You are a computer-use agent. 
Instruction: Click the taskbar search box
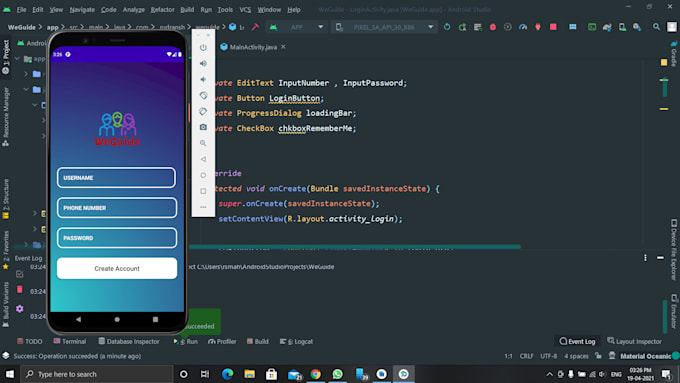click(x=96, y=374)
